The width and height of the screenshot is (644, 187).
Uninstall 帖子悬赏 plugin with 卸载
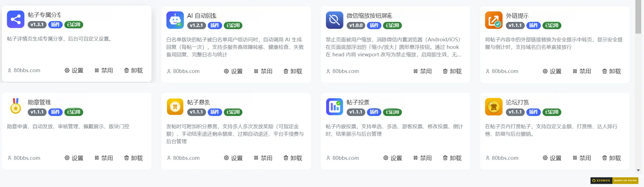coord(293,158)
